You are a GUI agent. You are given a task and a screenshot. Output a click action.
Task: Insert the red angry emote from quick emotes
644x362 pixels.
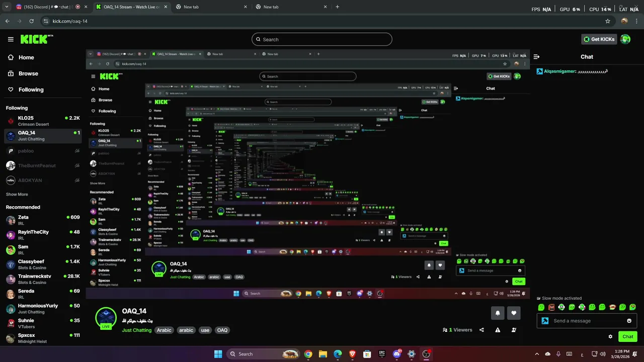(x=551, y=307)
